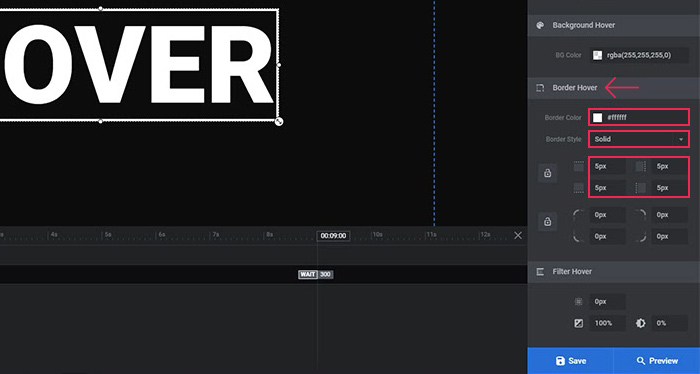
Task: Click the blur filter icon
Action: pos(579,302)
